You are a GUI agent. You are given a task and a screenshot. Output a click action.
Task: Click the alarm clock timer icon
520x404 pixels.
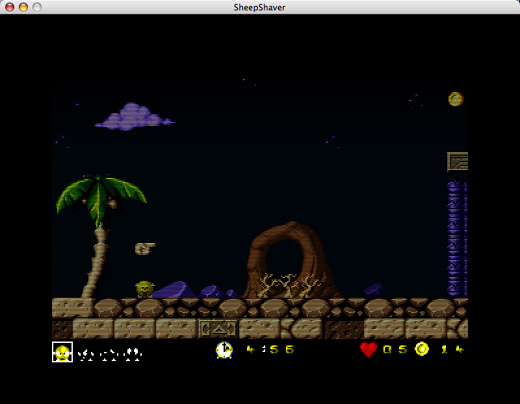point(224,350)
